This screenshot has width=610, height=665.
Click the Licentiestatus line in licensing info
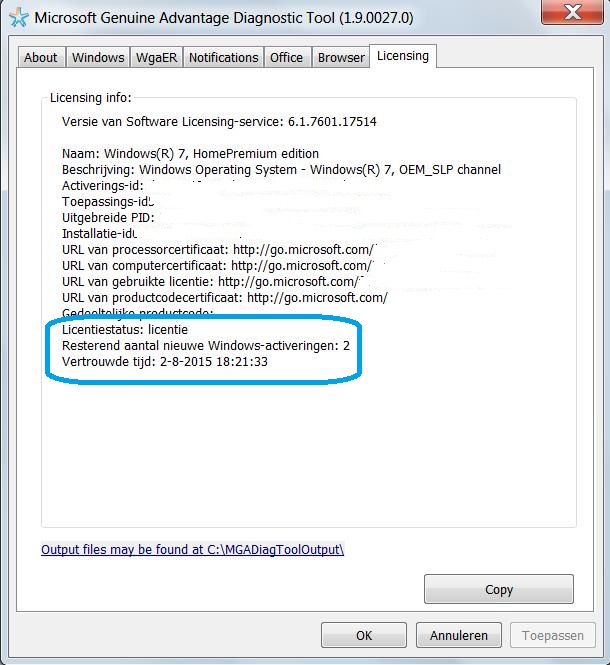click(125, 330)
